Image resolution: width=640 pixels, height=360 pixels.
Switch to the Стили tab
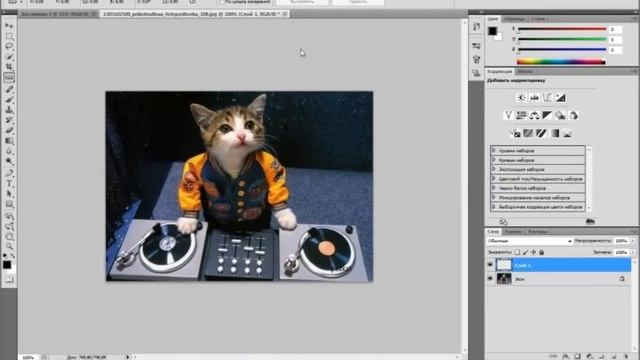coord(538,19)
